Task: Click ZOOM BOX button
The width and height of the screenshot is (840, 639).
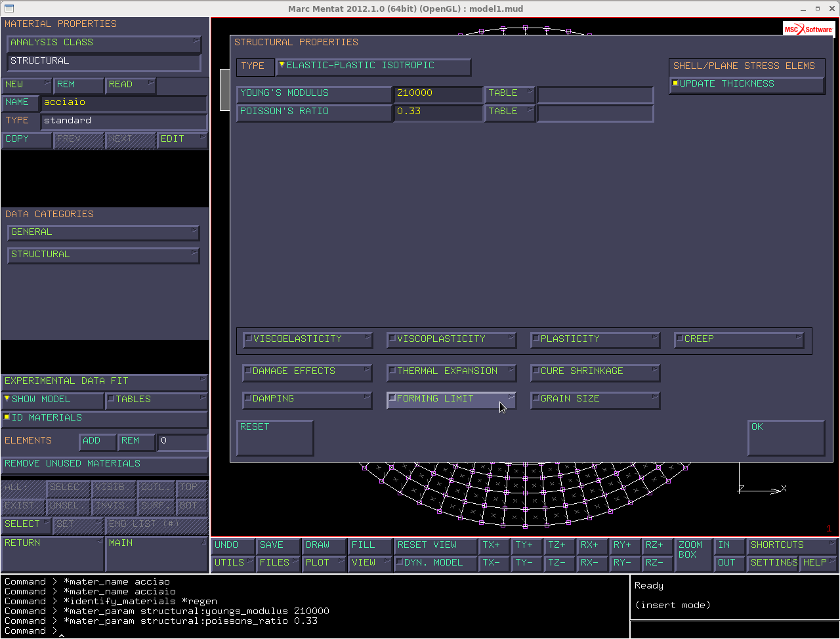Action: (693, 555)
